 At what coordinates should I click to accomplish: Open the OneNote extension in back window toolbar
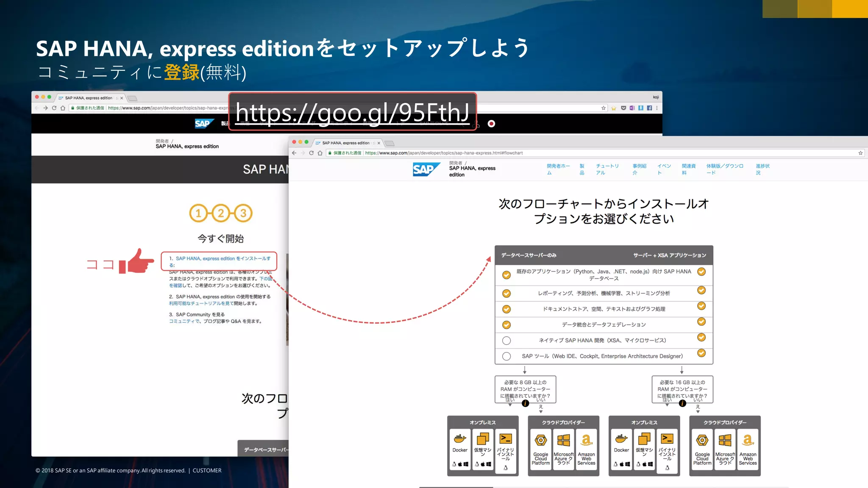632,108
